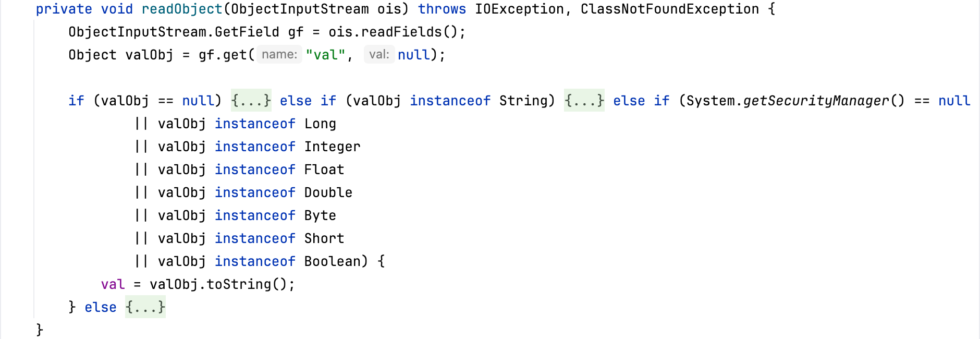Click ClassNotFoundException in throws clause

point(670,9)
